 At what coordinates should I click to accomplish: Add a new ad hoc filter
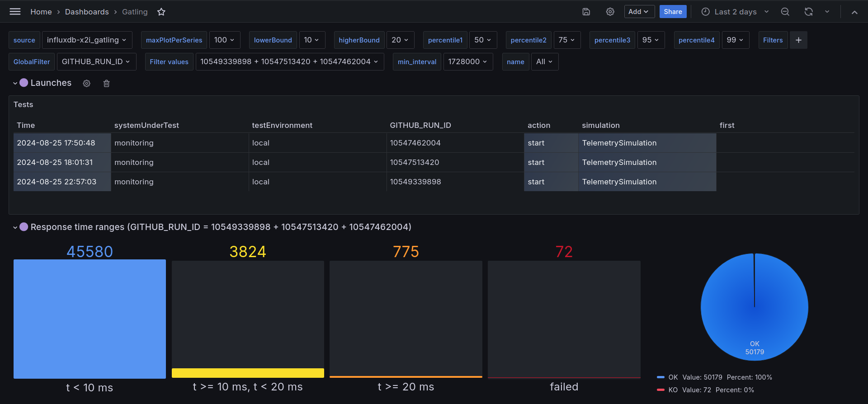[798, 40]
